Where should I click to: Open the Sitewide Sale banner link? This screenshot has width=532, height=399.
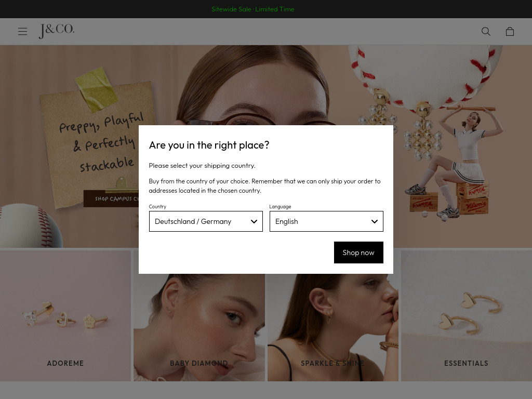[x=253, y=9]
